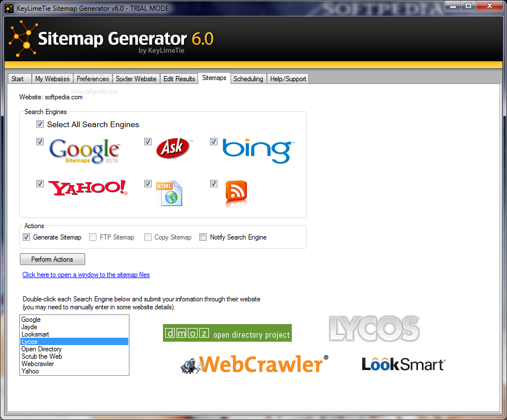Click the Lycos logo
Screen dimensions: 507x420
(x=374, y=329)
